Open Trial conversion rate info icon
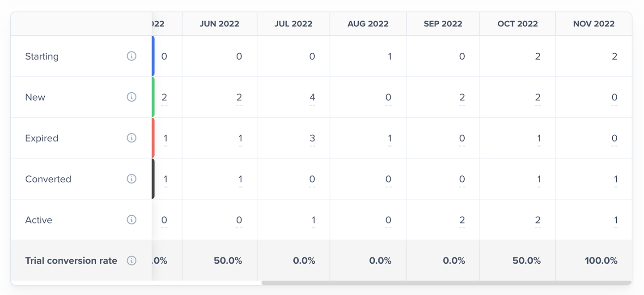The width and height of the screenshot is (644, 295). pos(131,261)
